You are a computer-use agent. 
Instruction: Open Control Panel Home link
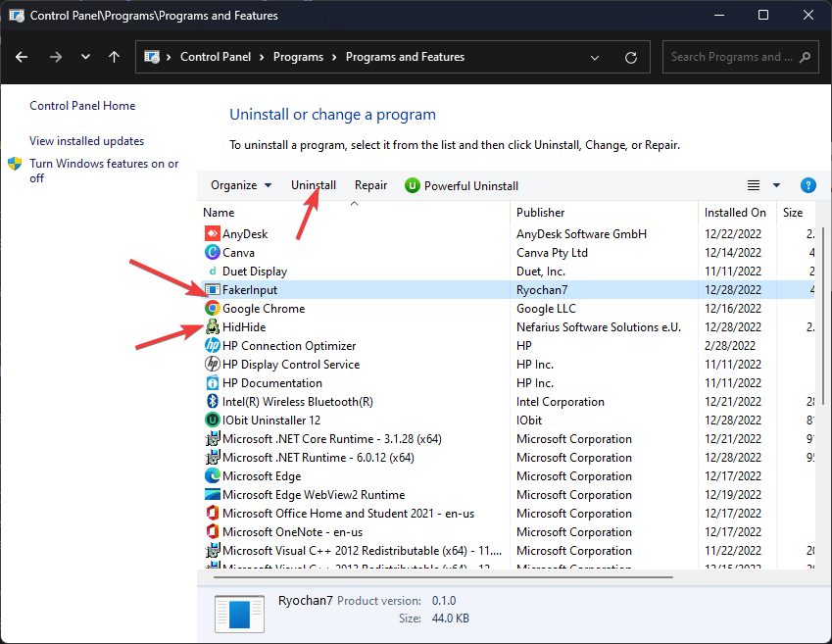tap(82, 106)
